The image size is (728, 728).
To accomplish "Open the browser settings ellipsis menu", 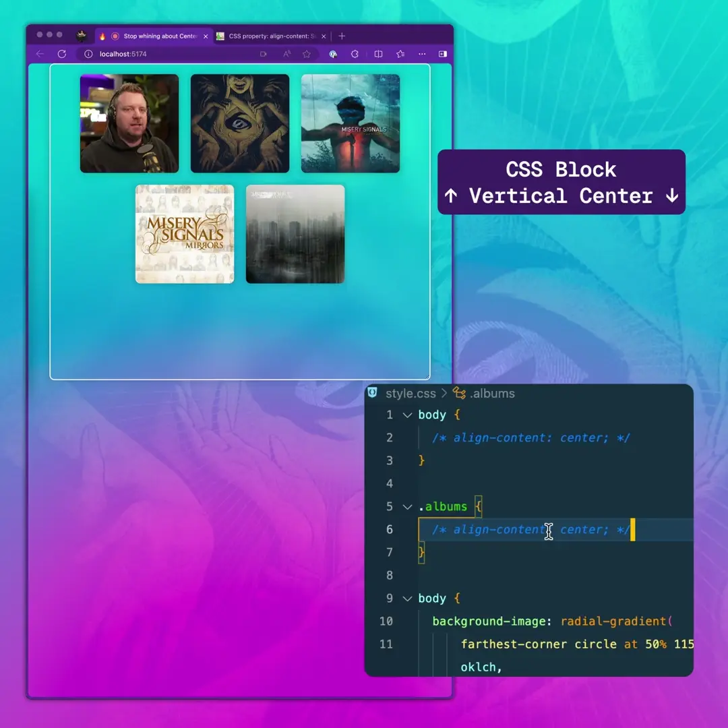I will [x=423, y=54].
